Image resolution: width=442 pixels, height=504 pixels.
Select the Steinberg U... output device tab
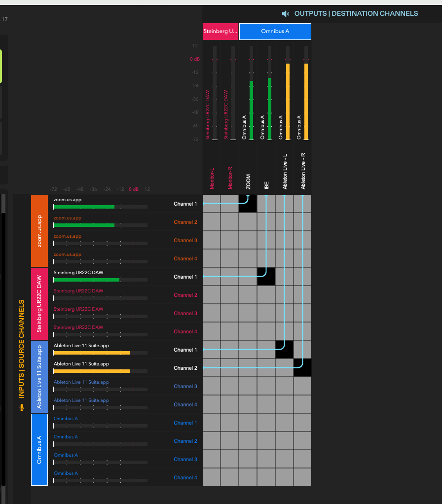pyautogui.click(x=221, y=32)
